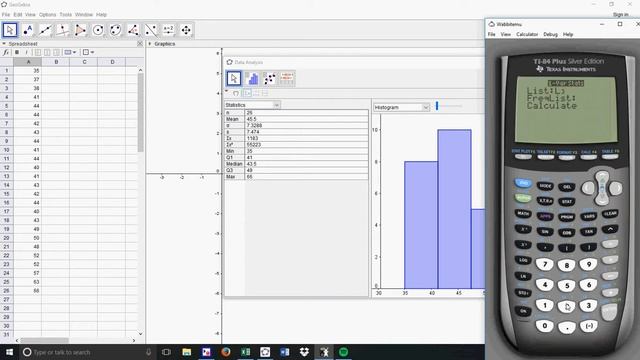Image resolution: width=640 pixels, height=360 pixels.
Task: Click the taskbar search box
Action: click(88, 352)
